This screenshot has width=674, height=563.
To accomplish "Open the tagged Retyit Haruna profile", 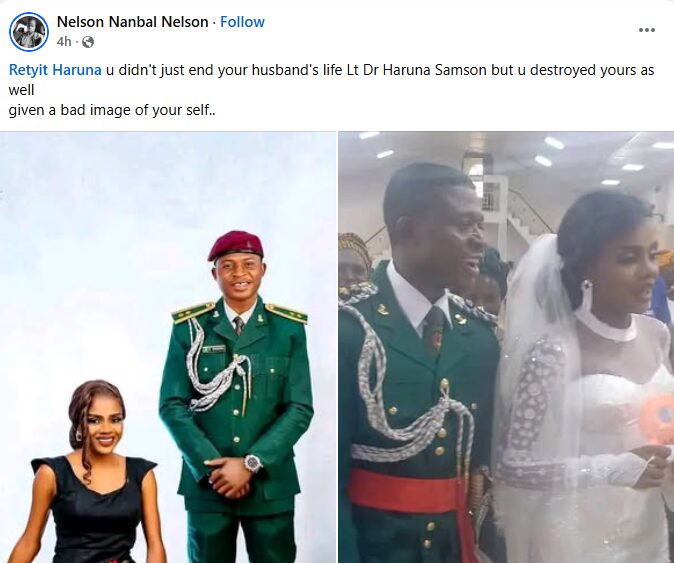I will [x=55, y=70].
